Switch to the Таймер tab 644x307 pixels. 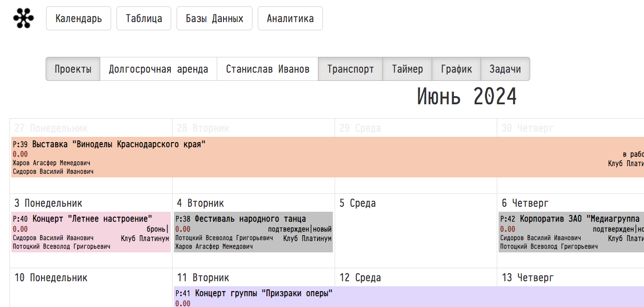[x=407, y=69]
